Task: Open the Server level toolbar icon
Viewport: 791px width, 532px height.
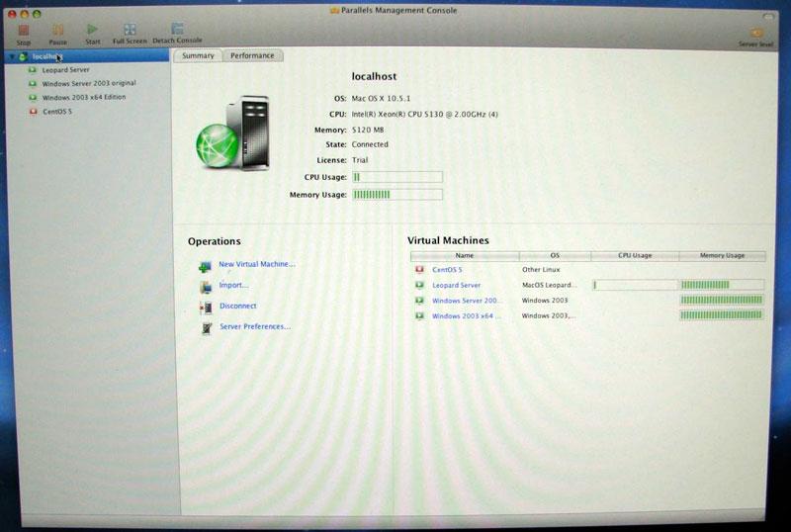Action: tap(756, 34)
